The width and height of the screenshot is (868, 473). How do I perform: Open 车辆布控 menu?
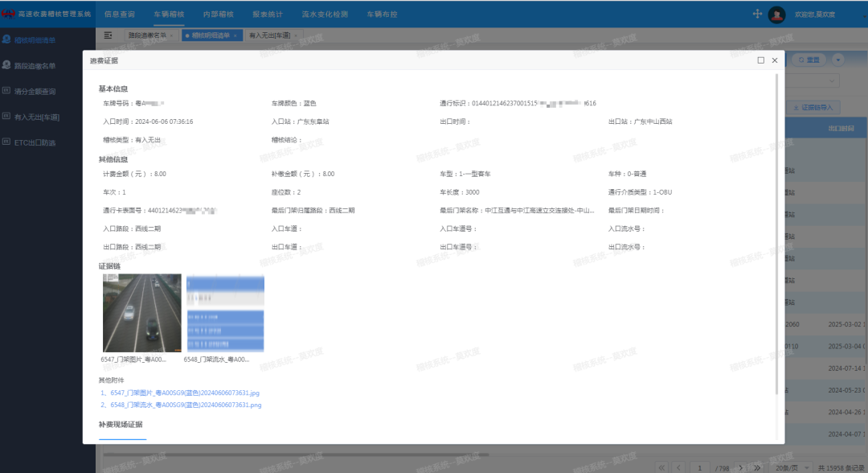tap(382, 14)
